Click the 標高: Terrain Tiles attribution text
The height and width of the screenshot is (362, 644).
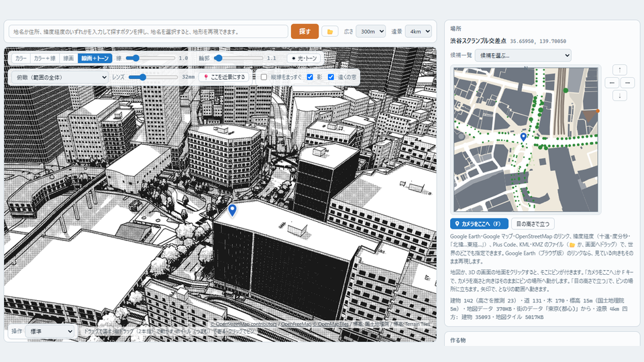coord(411,324)
